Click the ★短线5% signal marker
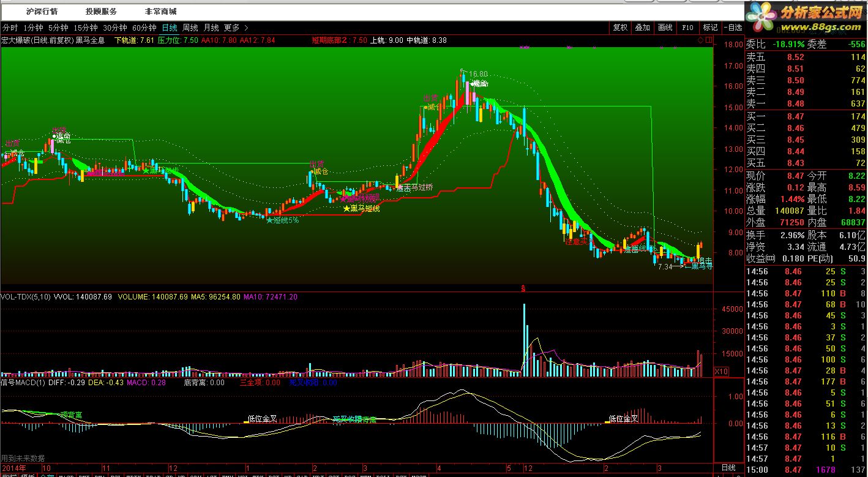Image resolution: width=868 pixels, height=477 pixels. (x=282, y=220)
